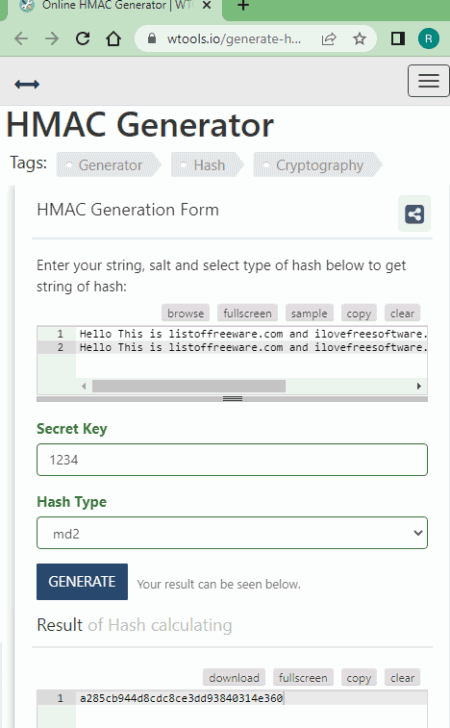Close the Online HMAC Generator tab
This screenshot has width=450, height=728.
click(207, 6)
